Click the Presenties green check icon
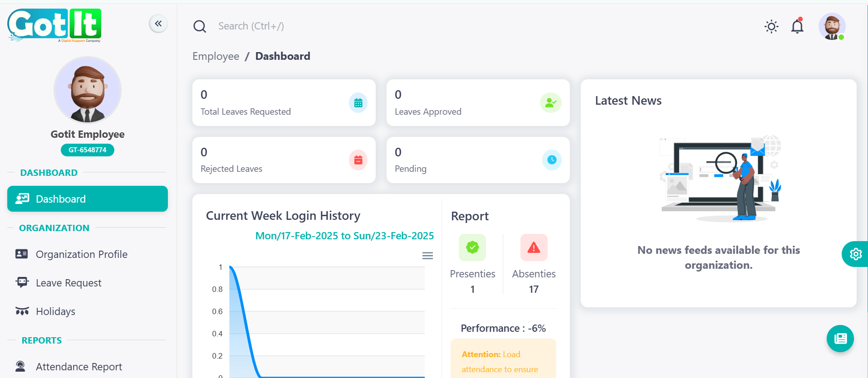Viewport: 868px width, 378px height. [472, 247]
